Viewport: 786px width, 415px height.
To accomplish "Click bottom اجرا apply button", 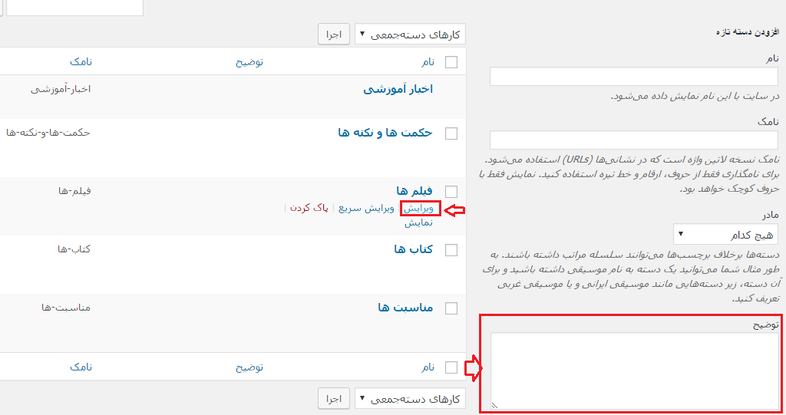I will [x=334, y=399].
